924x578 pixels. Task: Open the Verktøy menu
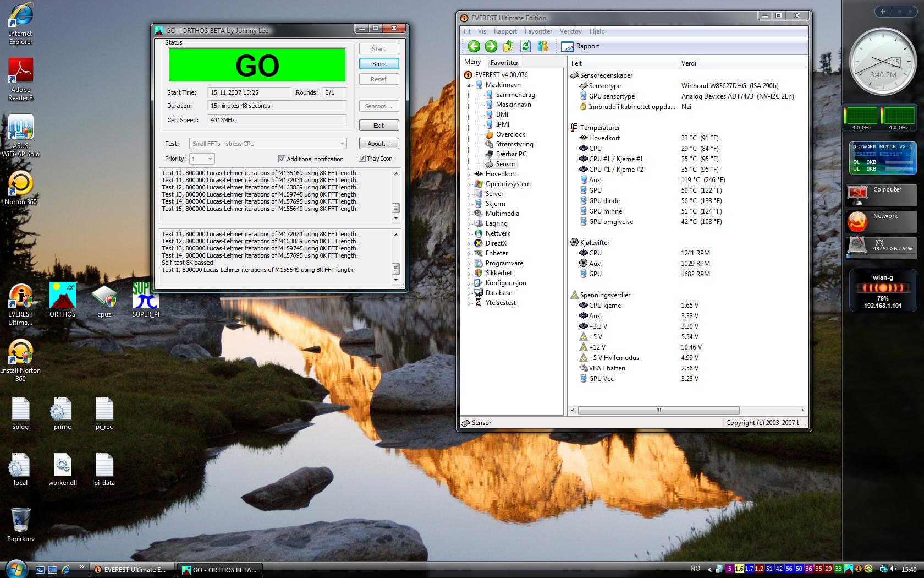[571, 31]
